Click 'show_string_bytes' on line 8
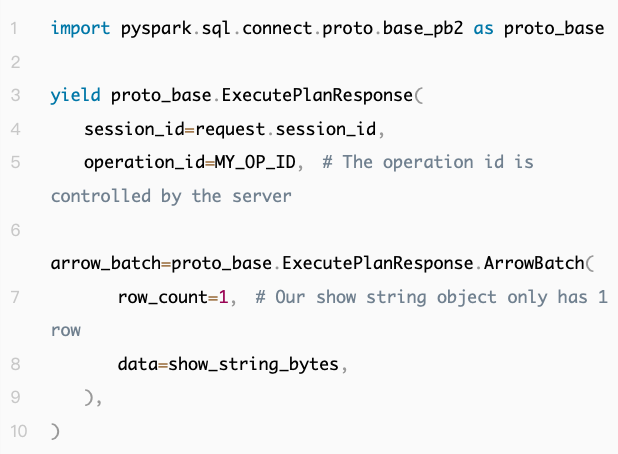This screenshot has height=454, width=618. [253, 365]
